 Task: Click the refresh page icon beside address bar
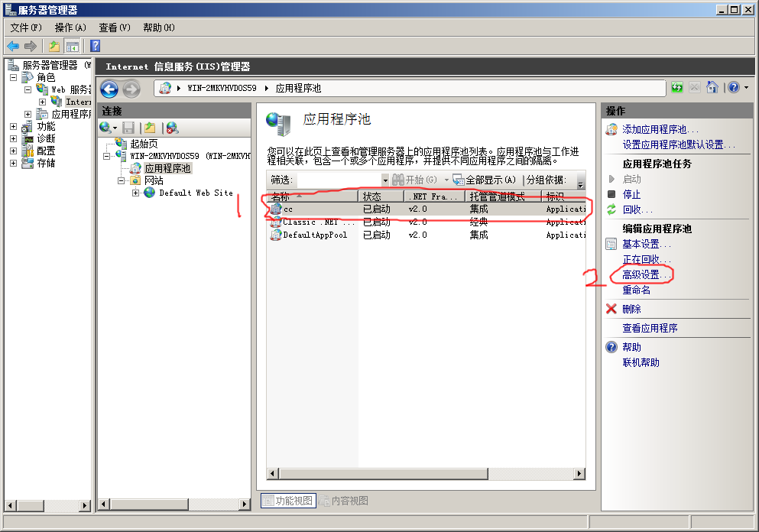coord(677,88)
